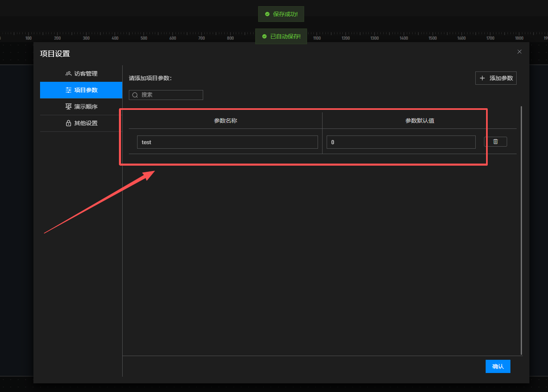Go to the 其他设置 tab
Viewport: 548px width, 392px height.
coord(85,123)
